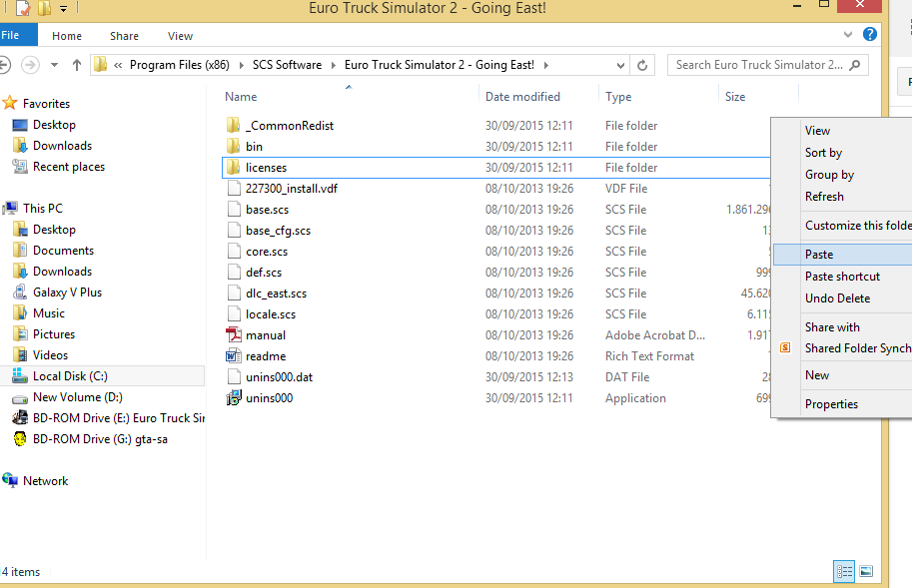Choose Paste from the context menu
This screenshot has width=912, height=588.
point(842,254)
